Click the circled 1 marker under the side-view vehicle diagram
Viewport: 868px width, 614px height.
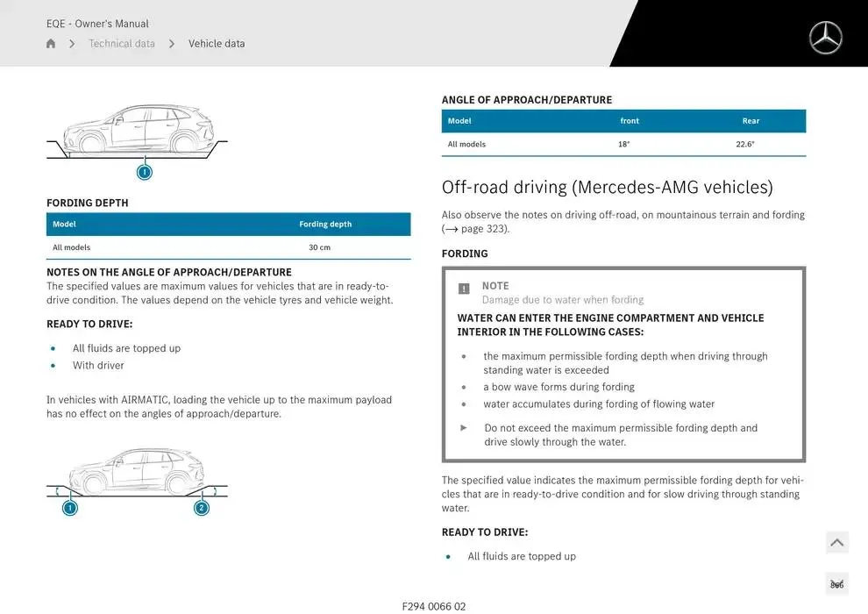coord(145,172)
